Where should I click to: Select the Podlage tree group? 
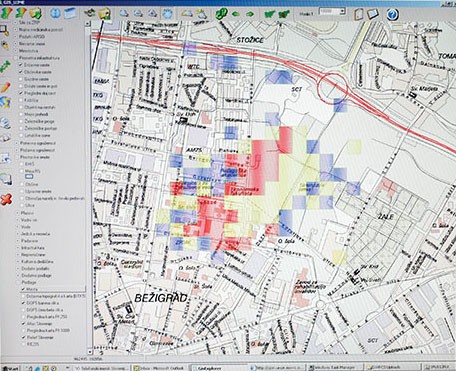[x=29, y=282]
